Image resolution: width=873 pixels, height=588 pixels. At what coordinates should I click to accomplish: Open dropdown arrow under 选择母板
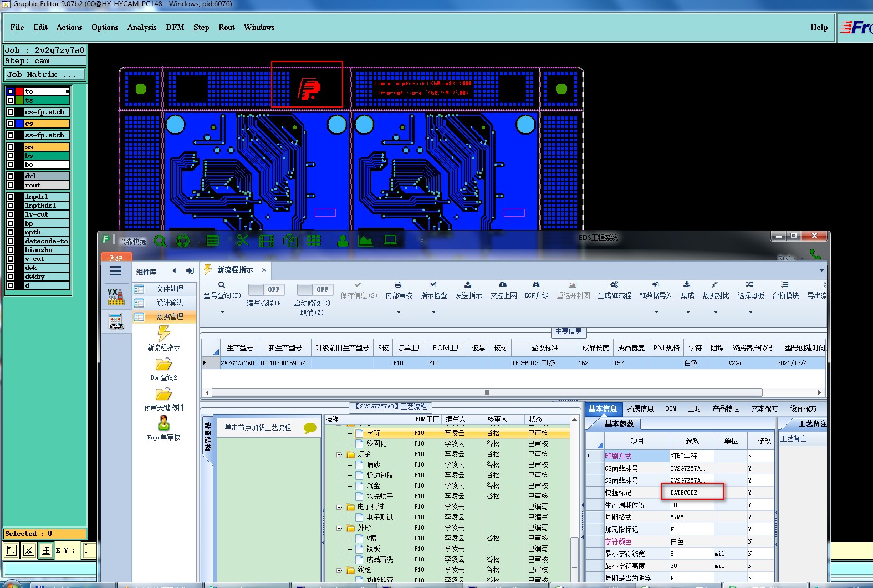pos(751,313)
